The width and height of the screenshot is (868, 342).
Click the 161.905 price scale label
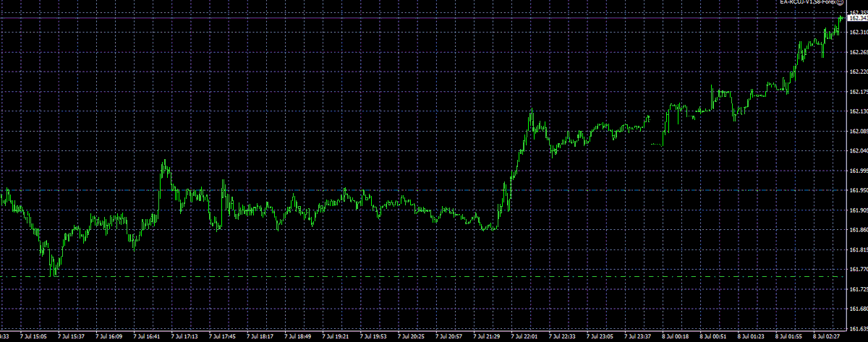858,210
